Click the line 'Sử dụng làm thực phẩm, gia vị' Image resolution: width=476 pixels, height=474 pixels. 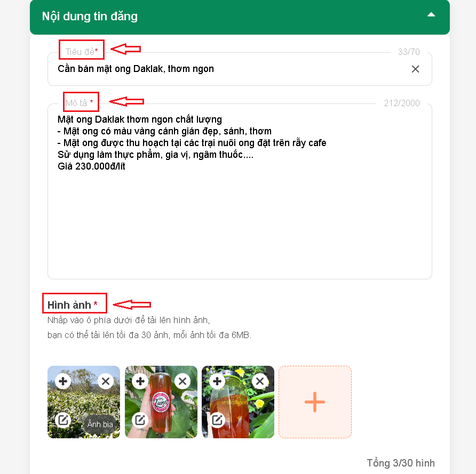pyautogui.click(x=155, y=155)
